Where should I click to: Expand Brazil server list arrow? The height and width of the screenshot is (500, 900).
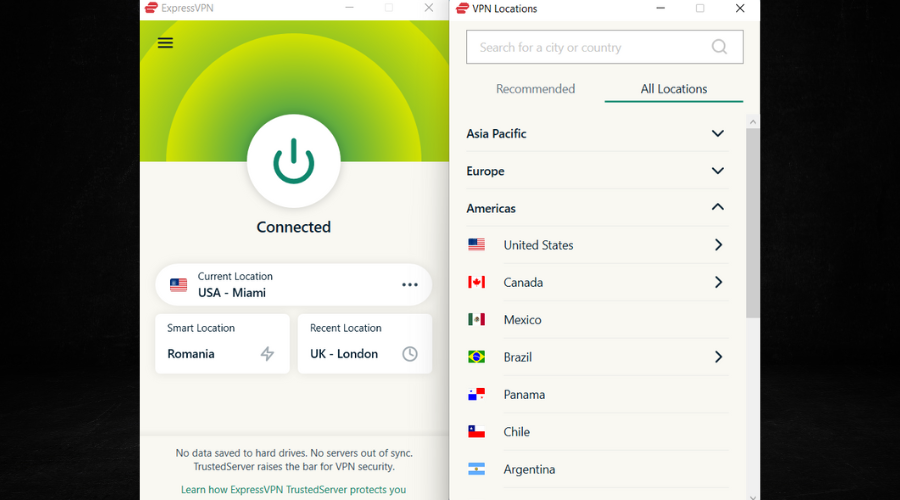coord(718,357)
